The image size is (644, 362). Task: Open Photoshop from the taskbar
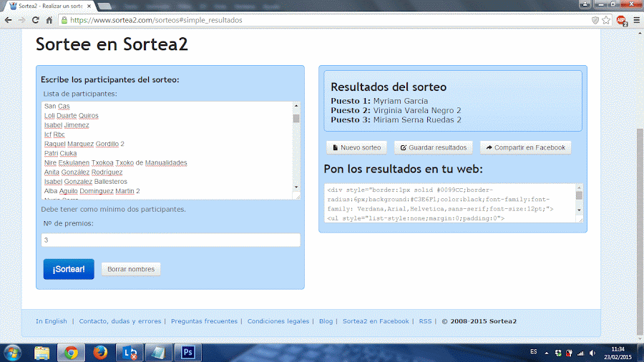(188, 353)
